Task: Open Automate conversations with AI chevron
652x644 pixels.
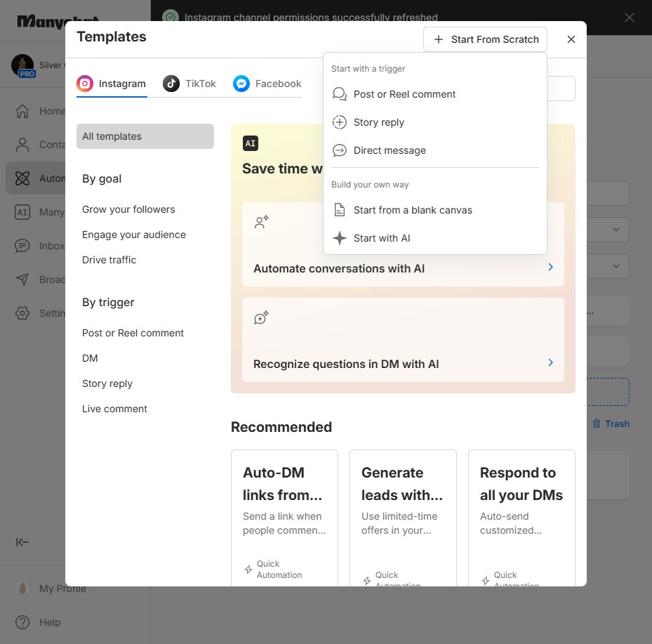Action: click(550, 267)
